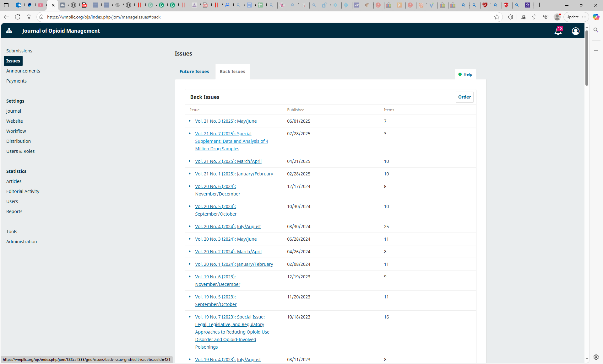Open Vol. 19 No. 4 (2023): July/August link
Viewport: 603px width, 364px height.
(228, 360)
